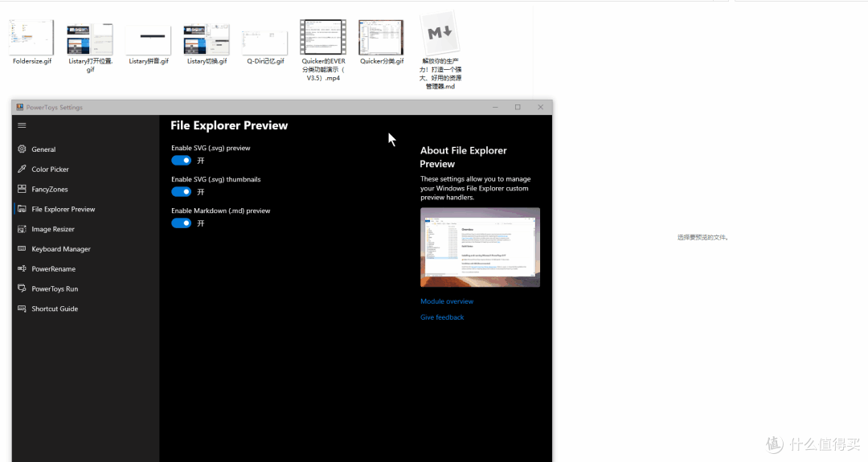Open Shortcut Guide settings
The height and width of the screenshot is (462, 868).
55,309
